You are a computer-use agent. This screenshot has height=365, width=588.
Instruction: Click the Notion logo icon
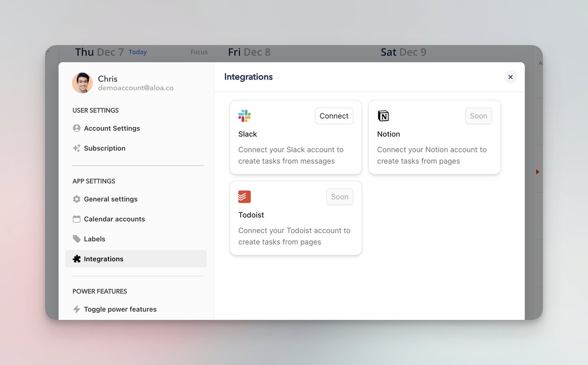383,116
